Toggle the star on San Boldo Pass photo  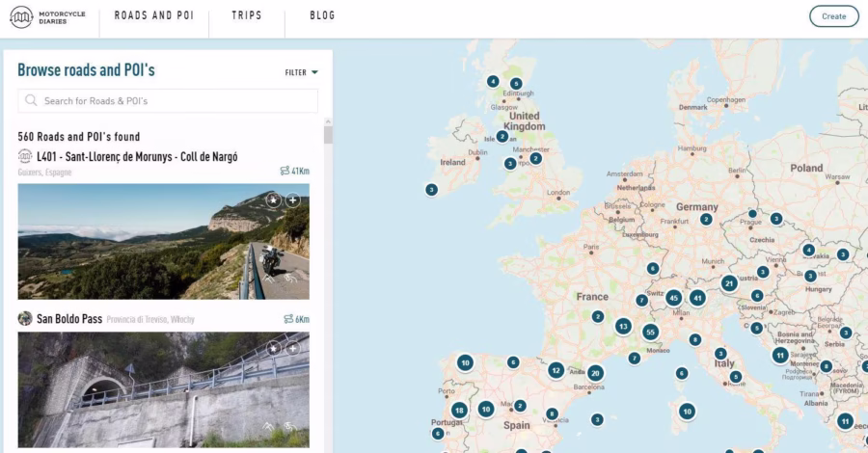click(274, 348)
